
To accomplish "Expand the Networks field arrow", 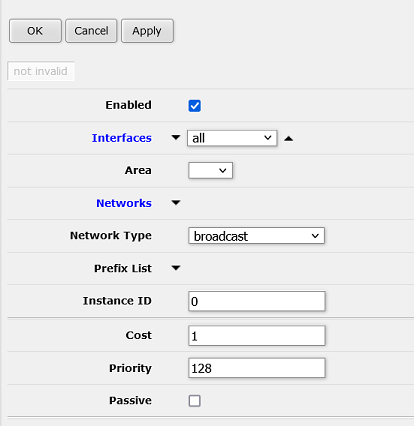I will click(x=176, y=202).
